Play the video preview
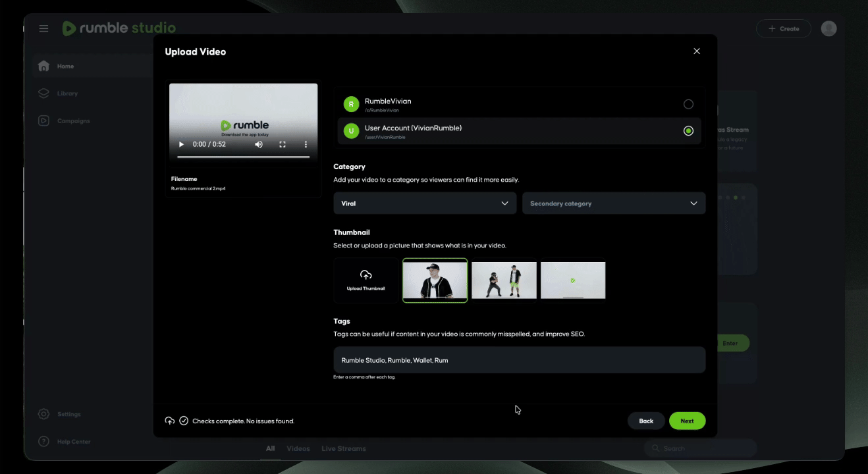The image size is (868, 474). point(182,144)
